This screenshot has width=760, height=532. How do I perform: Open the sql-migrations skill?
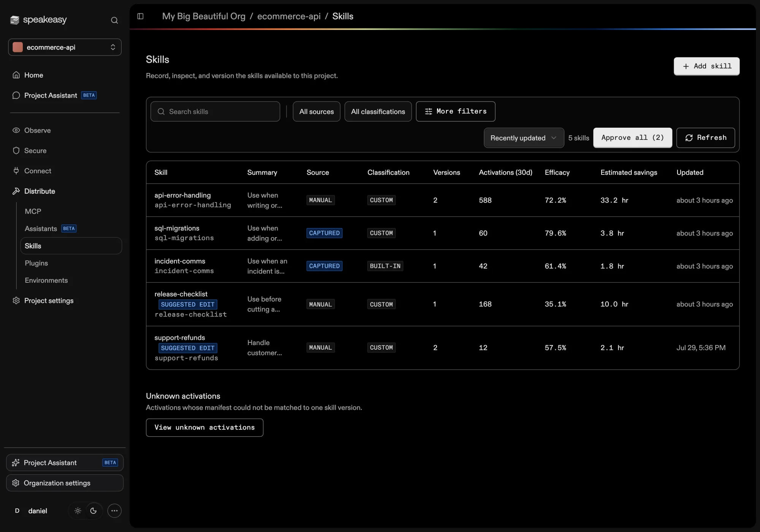tap(177, 228)
